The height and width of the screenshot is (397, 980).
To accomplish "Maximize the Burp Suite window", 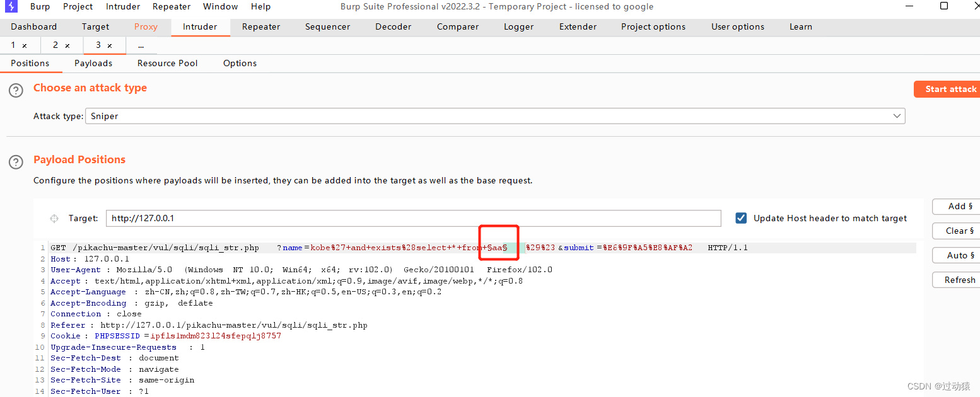I will (944, 6).
